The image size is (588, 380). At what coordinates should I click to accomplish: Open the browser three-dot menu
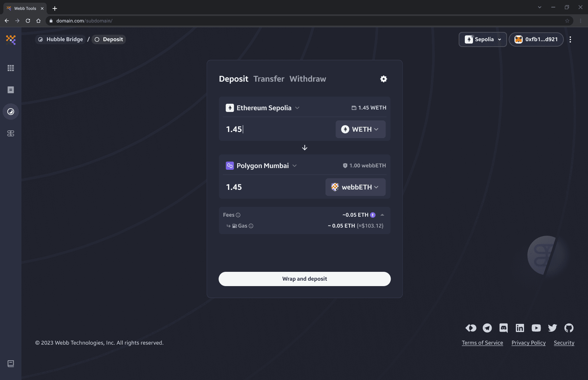click(x=581, y=21)
